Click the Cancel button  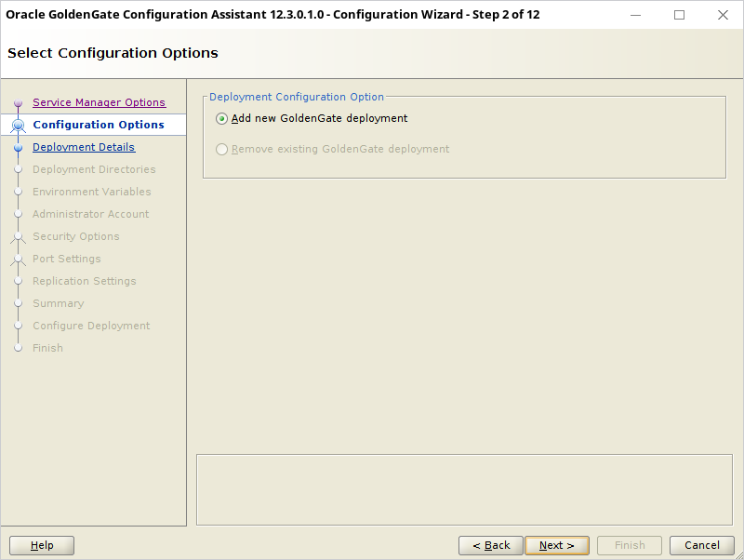[702, 545]
